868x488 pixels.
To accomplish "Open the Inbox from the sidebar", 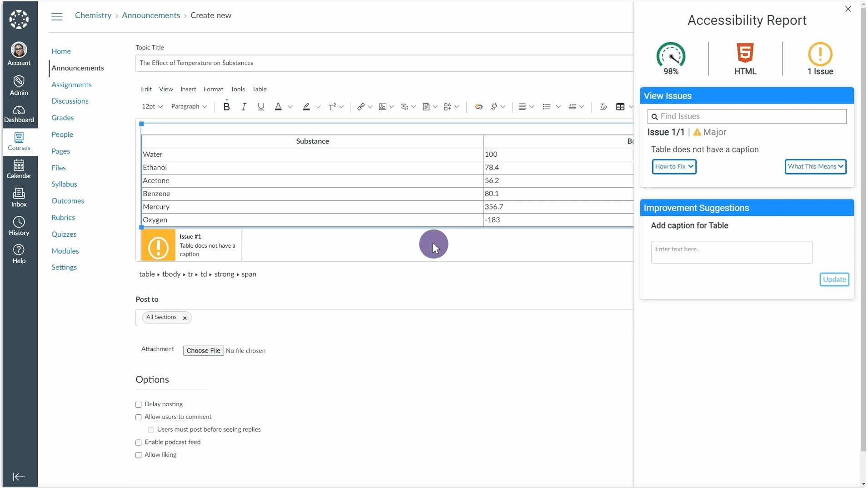I will 19,198.
